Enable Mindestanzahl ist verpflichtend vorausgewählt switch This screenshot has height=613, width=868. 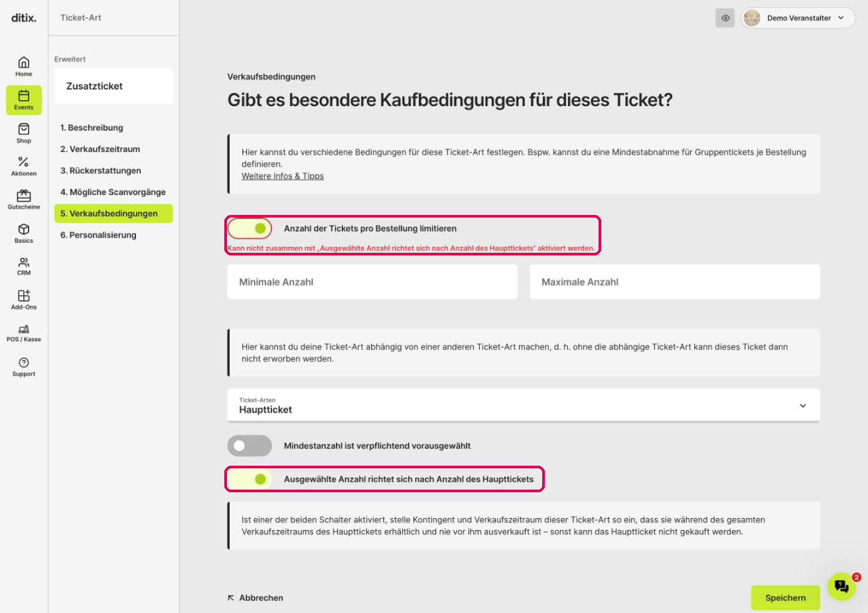tap(250, 446)
